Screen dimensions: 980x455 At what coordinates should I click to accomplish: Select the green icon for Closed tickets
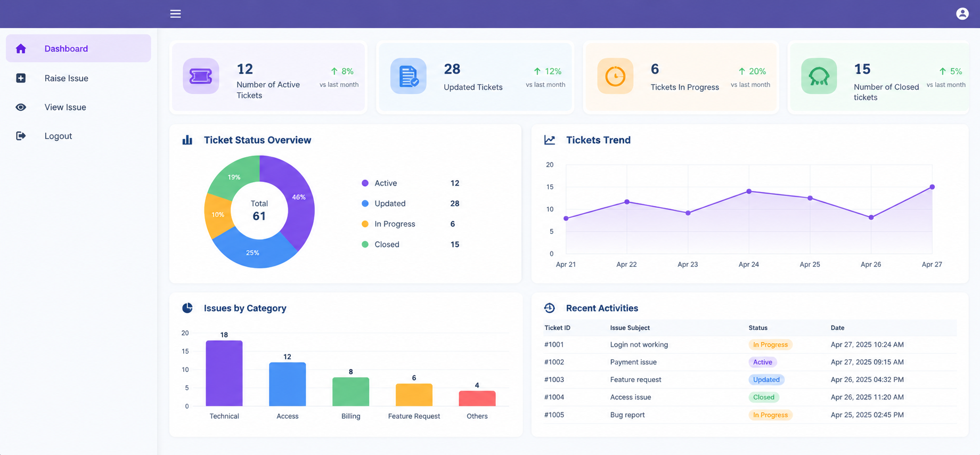(819, 76)
